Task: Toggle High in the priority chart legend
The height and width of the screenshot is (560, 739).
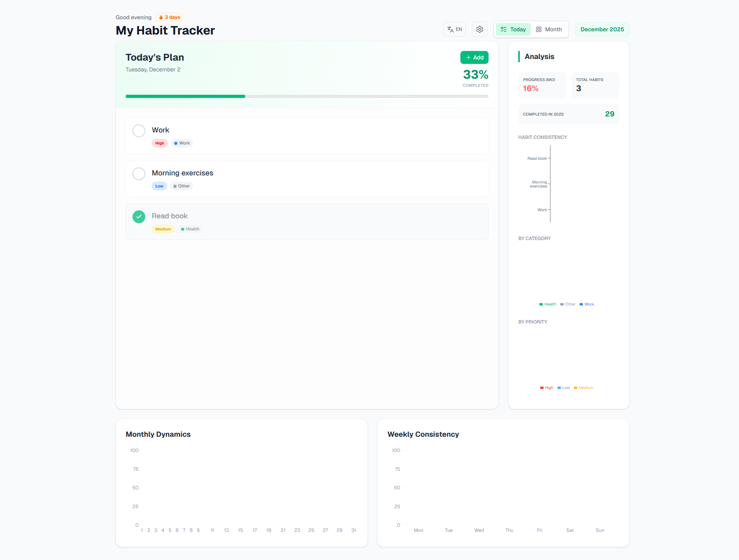Action: [546, 387]
